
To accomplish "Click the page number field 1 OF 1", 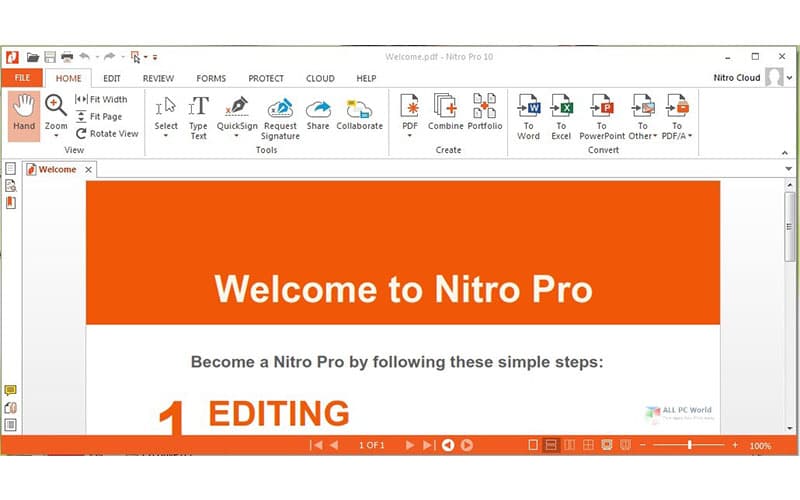I will [x=371, y=445].
